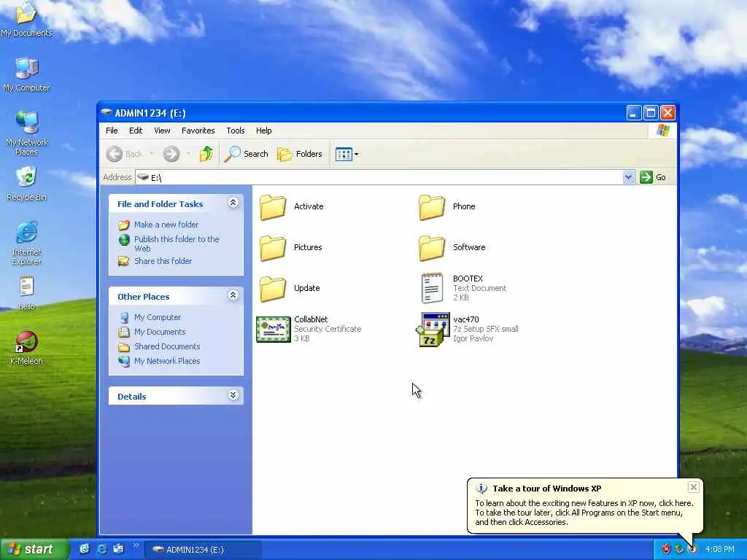Image resolution: width=747 pixels, height=560 pixels.
Task: Open the File menu
Action: pyautogui.click(x=112, y=131)
